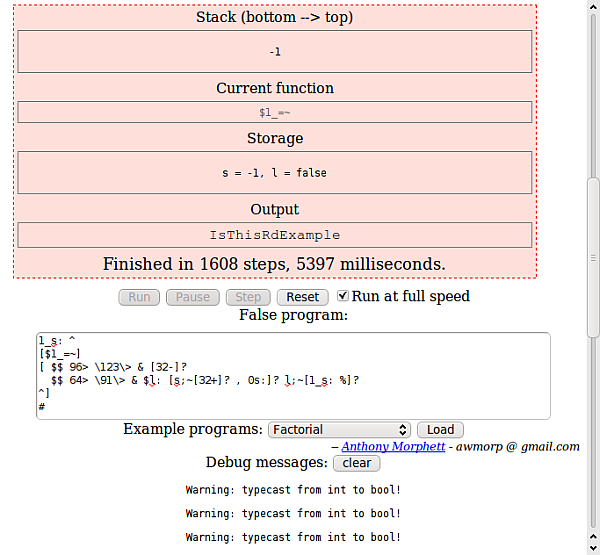Click the Storage box with s and l values
Screen dimensions: 600x555
click(x=274, y=173)
